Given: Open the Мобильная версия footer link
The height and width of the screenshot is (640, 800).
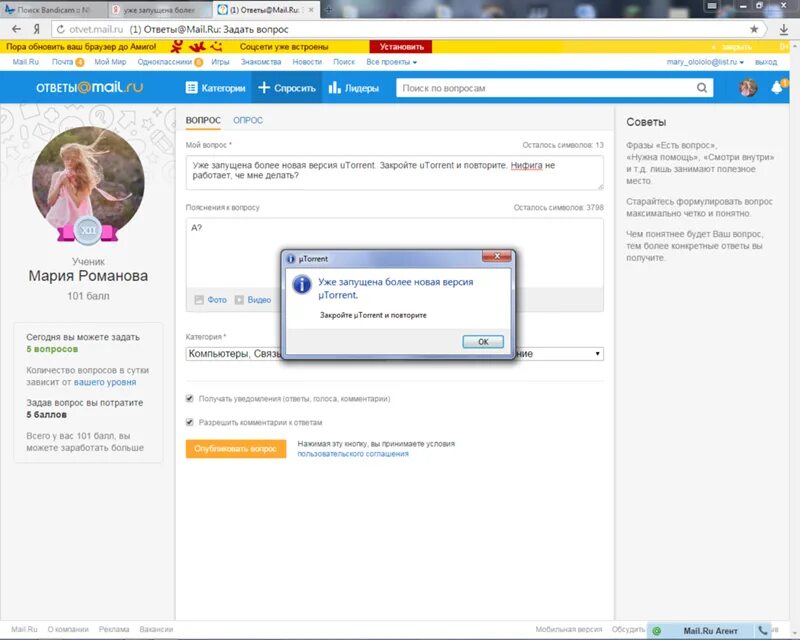Looking at the screenshot, I should coord(569,629).
